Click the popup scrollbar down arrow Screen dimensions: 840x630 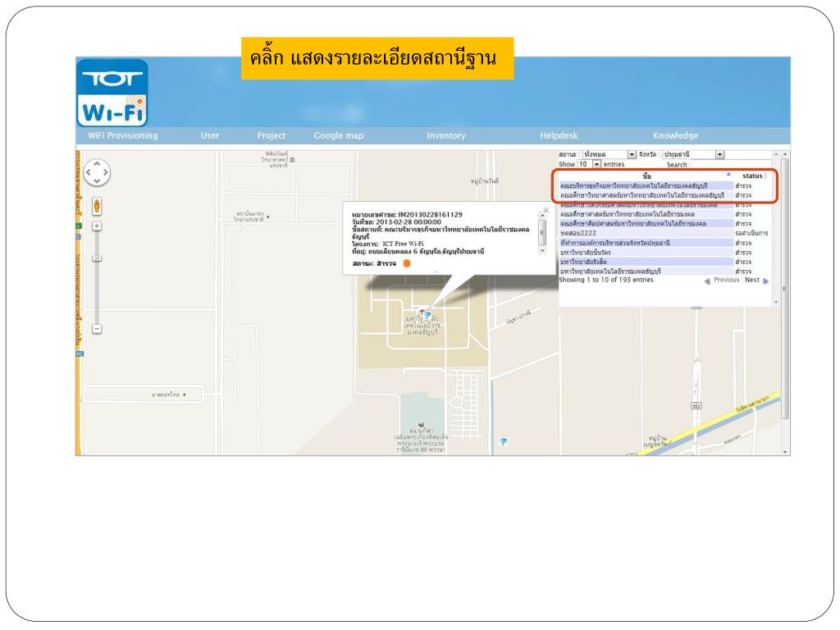coord(542,251)
